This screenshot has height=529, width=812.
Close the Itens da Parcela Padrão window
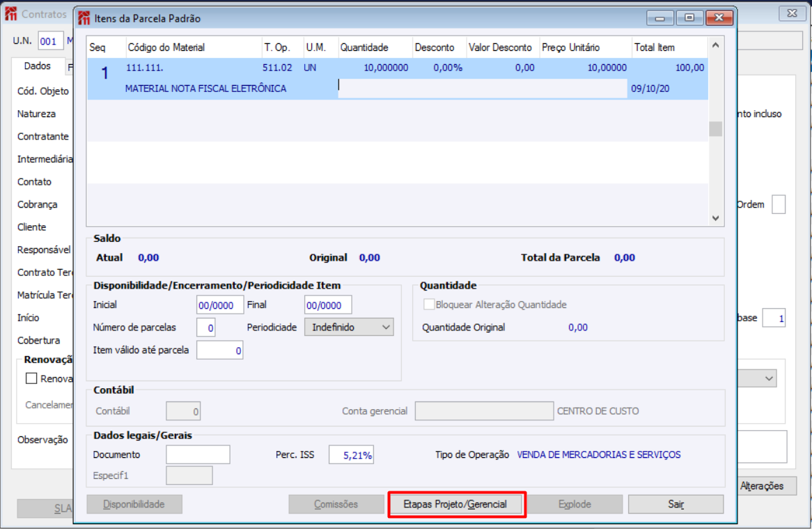[719, 17]
